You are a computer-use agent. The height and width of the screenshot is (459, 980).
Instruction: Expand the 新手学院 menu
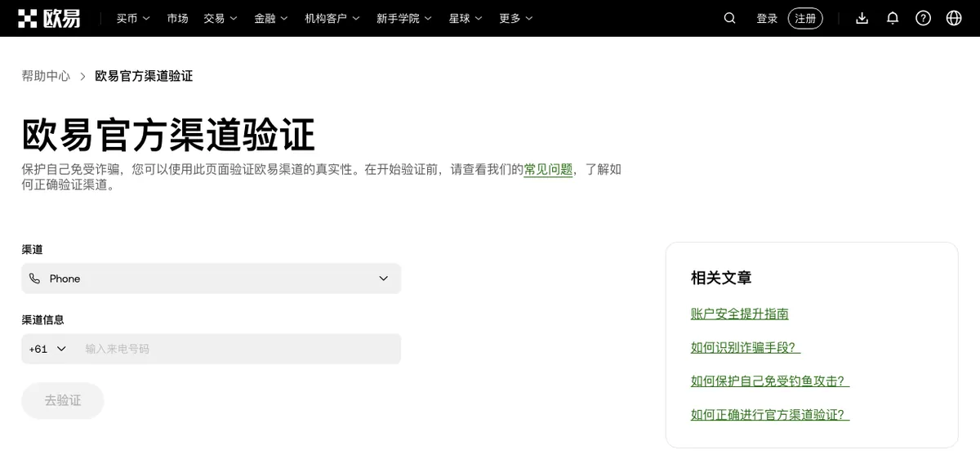[404, 18]
